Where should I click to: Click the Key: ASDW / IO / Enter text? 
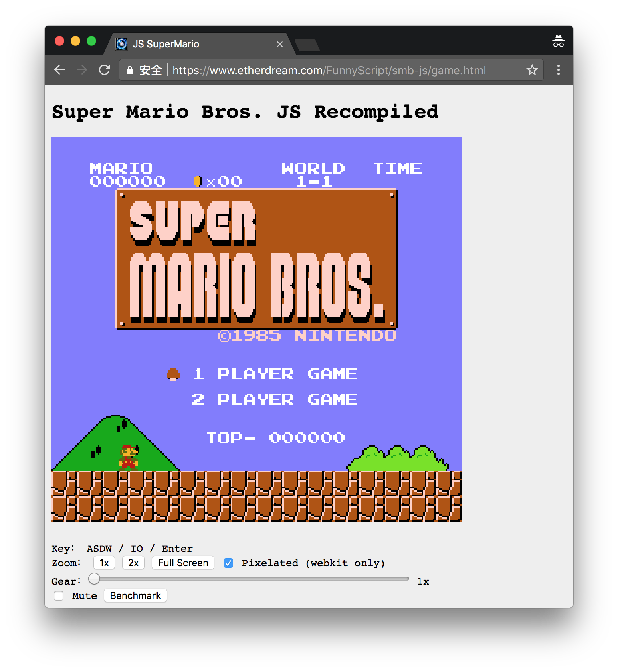pos(122,549)
